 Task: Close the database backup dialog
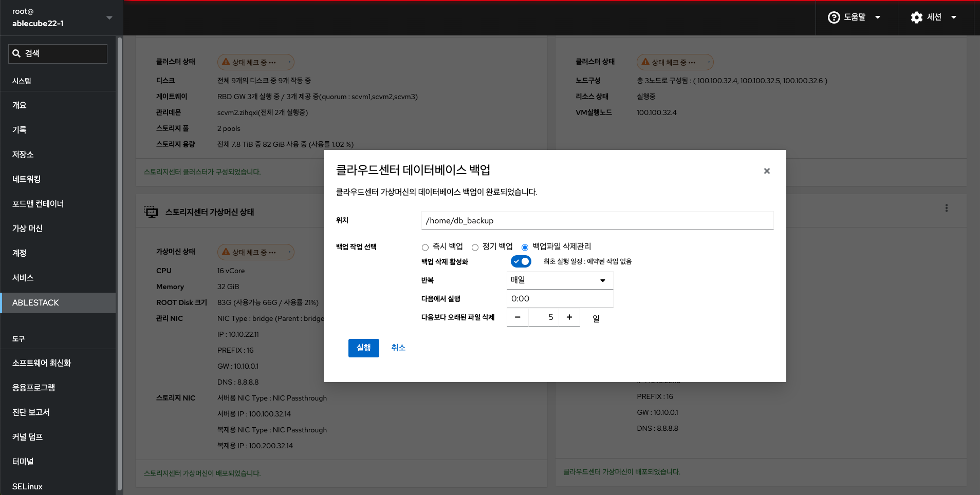tap(766, 171)
